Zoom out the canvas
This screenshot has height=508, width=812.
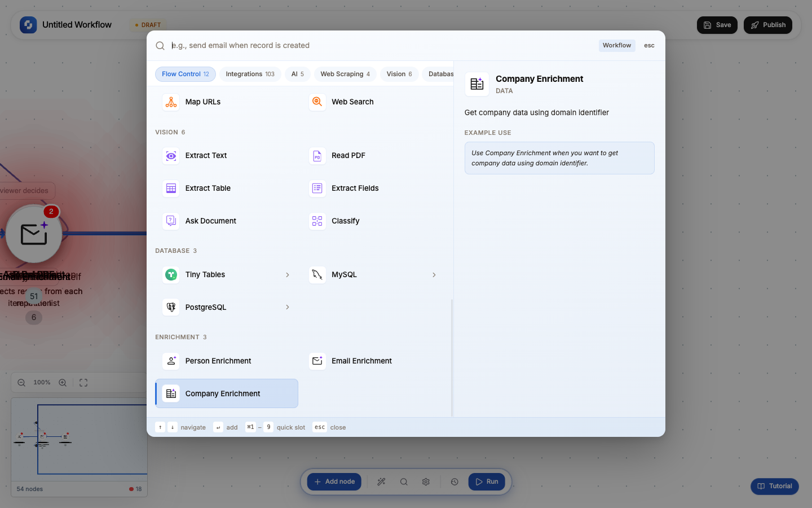pos(21,383)
